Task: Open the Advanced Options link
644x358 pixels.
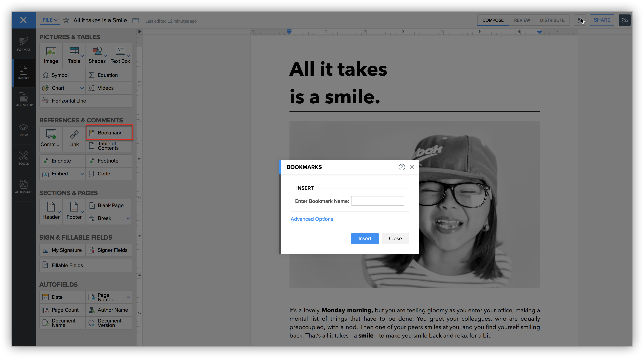Action: click(312, 219)
